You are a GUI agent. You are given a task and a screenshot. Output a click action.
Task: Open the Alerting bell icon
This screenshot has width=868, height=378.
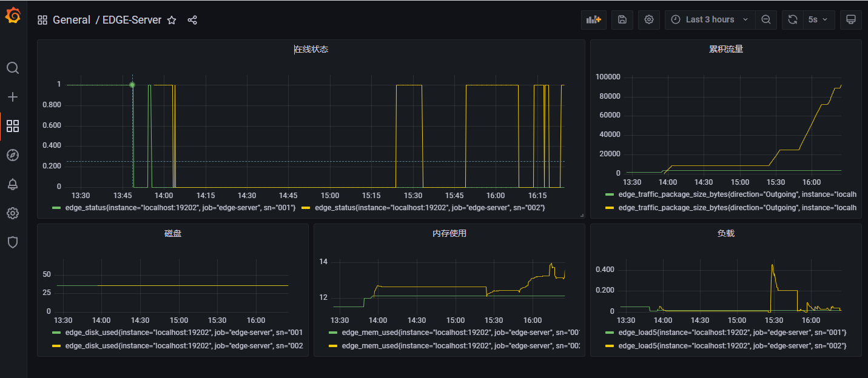(x=13, y=184)
